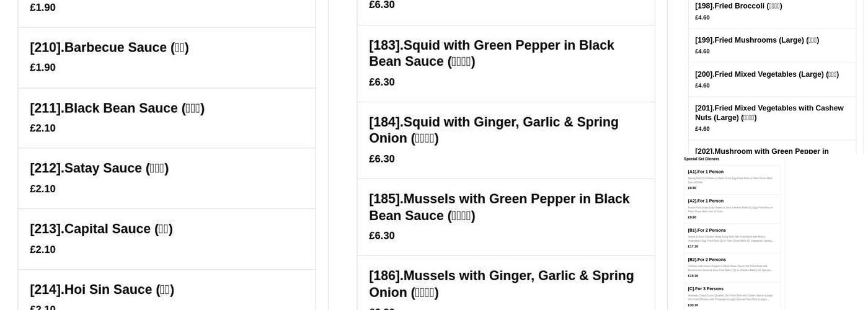Screen dimensions: 868x310
Task: Select the [B1].For 2 Persons set dinner
Action: click(x=732, y=238)
